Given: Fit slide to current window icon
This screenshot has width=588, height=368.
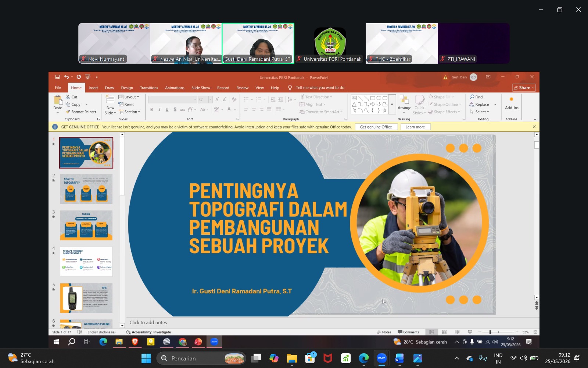Looking at the screenshot, I should (535, 332).
